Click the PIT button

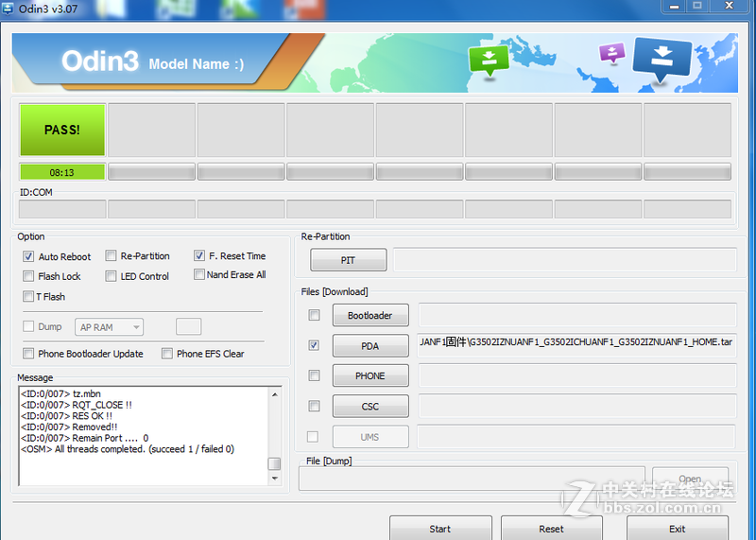(x=348, y=260)
